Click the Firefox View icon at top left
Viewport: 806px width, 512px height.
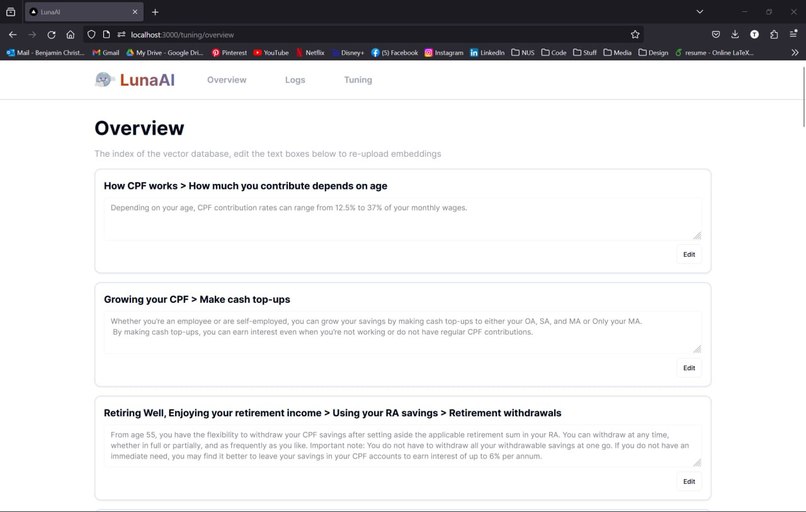click(x=10, y=12)
